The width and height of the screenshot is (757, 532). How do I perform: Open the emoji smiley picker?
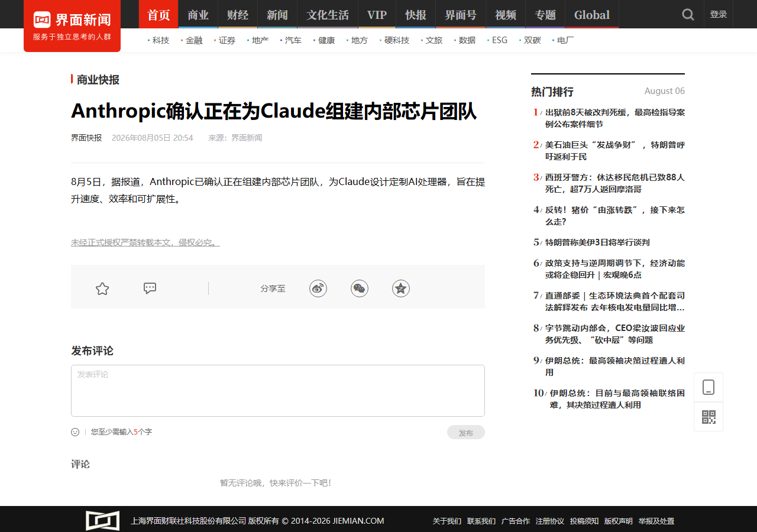point(75,432)
